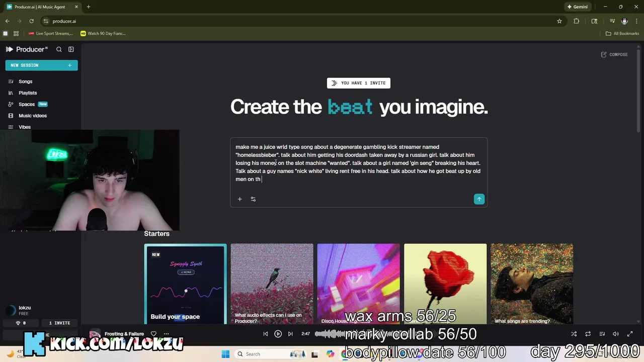Image resolution: width=644 pixels, height=362 pixels.
Task: Adjust player volume icon
Action: pos(615,334)
